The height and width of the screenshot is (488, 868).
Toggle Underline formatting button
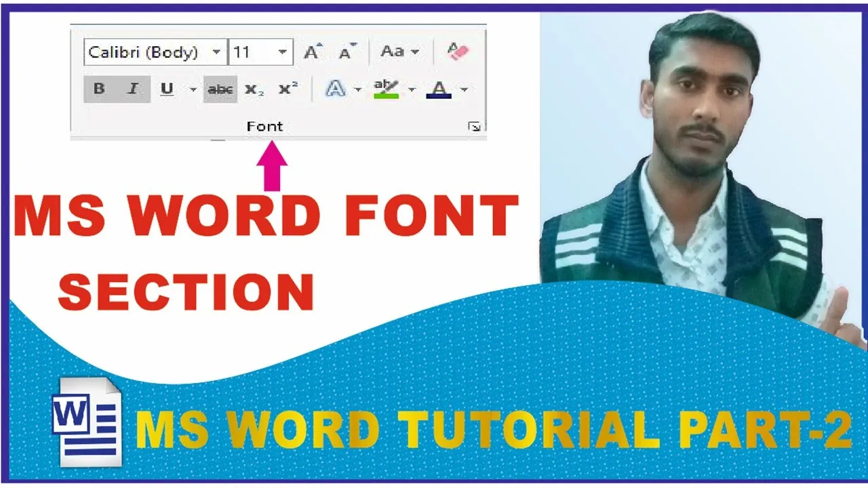pyautogui.click(x=167, y=89)
